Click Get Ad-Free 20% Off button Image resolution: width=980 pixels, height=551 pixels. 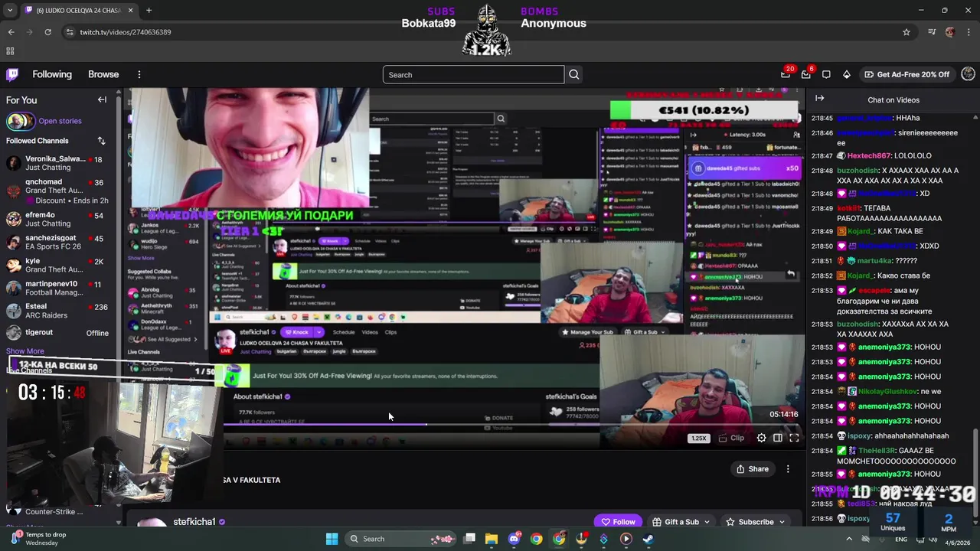click(906, 74)
